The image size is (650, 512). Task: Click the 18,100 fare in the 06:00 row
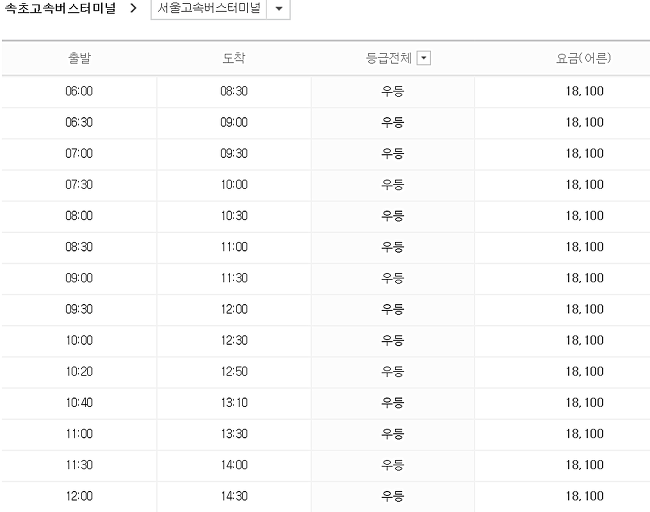click(x=585, y=91)
